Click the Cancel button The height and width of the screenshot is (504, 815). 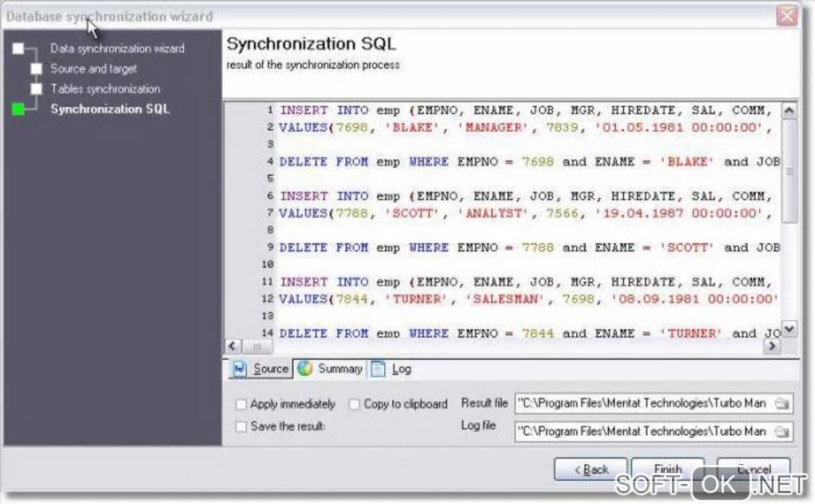[x=753, y=469]
